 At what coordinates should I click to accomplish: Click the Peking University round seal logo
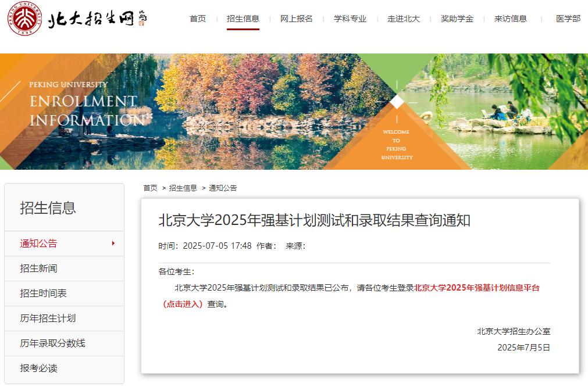[x=24, y=19]
